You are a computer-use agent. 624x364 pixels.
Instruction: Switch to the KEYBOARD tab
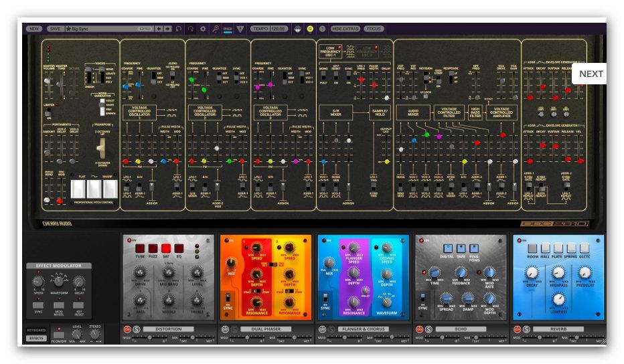(x=36, y=330)
